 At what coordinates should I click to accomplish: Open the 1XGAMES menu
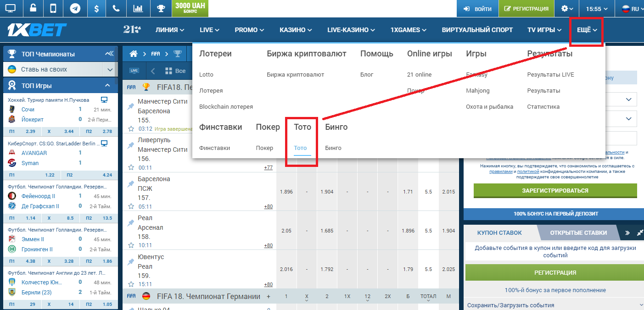(409, 30)
